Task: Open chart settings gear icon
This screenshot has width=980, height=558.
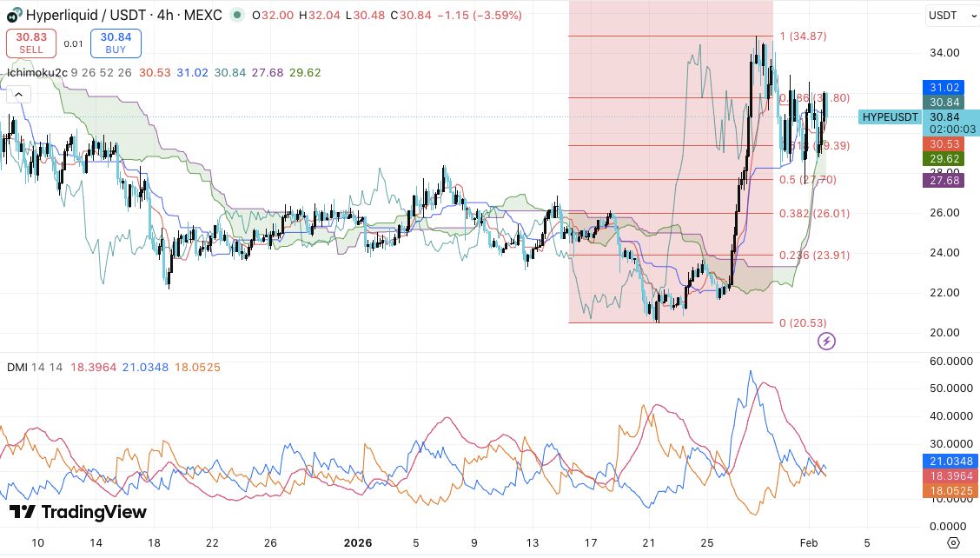Action: [953, 542]
